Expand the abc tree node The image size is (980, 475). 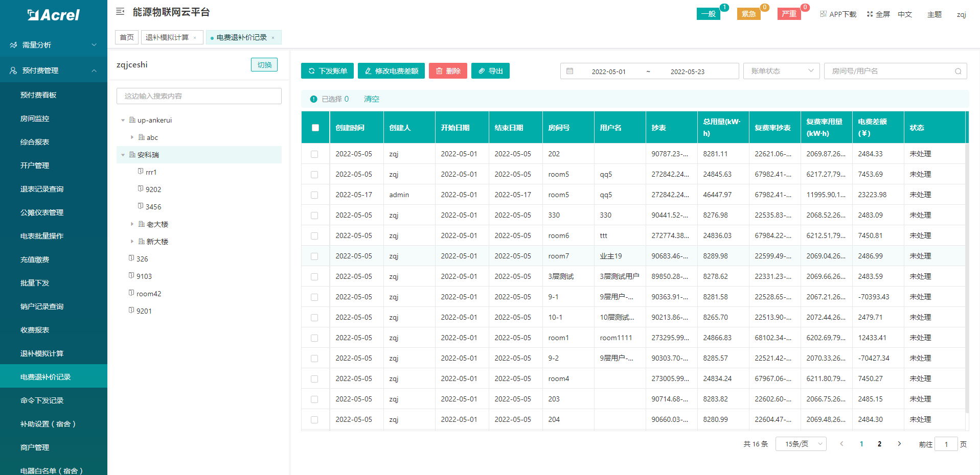[132, 137]
